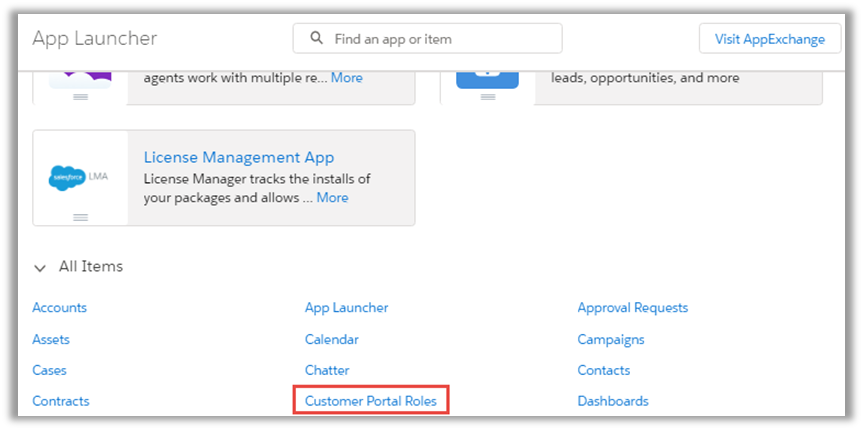Expand License Management App description with More
Screen dimensions: 863x430
332,198
